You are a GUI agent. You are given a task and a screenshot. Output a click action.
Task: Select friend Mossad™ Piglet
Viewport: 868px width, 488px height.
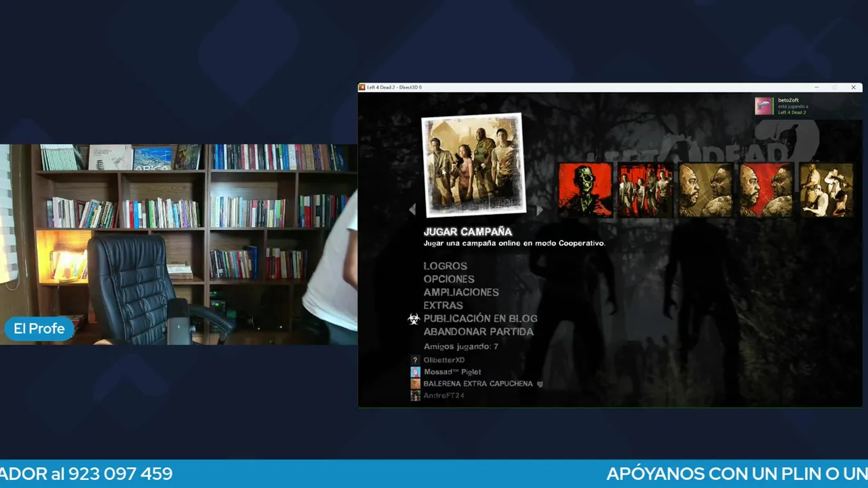[x=452, y=371]
